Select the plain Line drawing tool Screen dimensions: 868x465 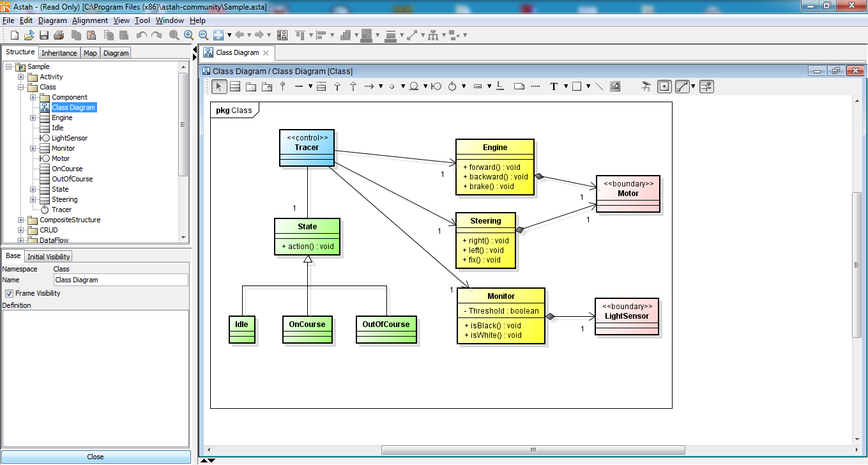(x=599, y=86)
